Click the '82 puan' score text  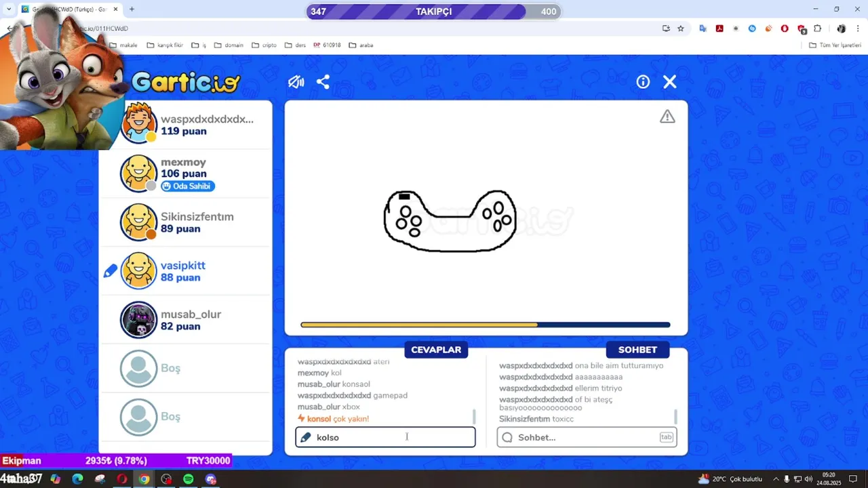tap(180, 327)
